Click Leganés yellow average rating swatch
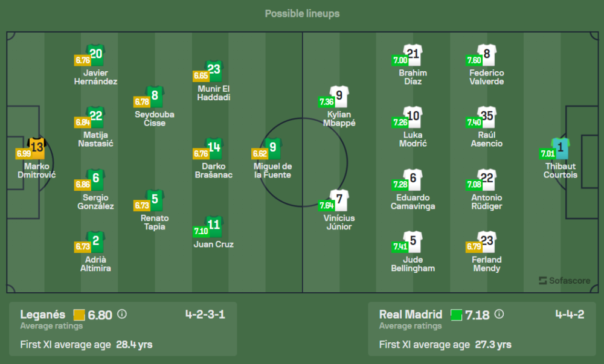Viewport: 604px width, 364px height. coord(79,315)
